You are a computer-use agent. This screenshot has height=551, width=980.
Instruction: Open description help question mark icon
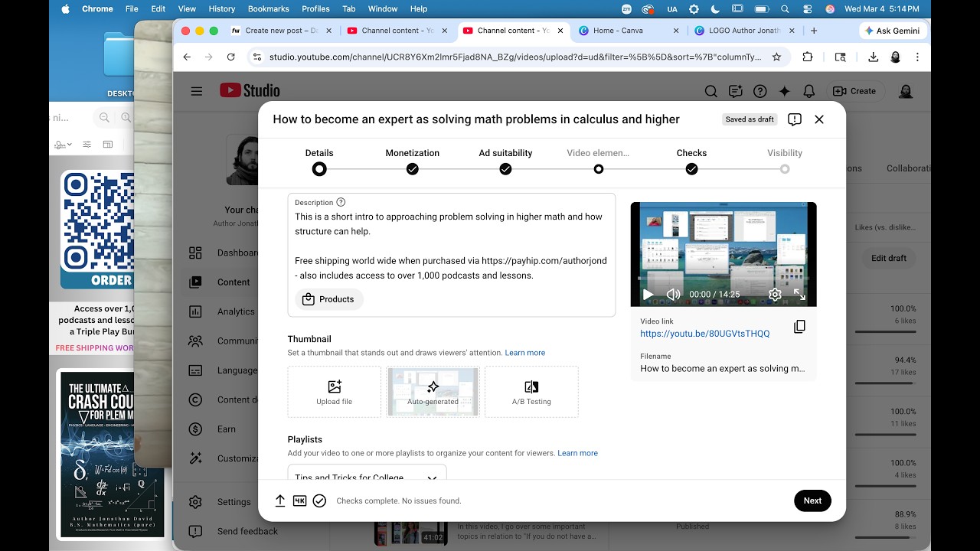[x=341, y=202]
